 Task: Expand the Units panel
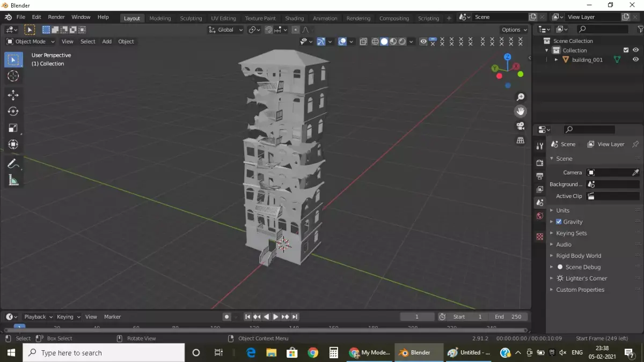click(562, 211)
